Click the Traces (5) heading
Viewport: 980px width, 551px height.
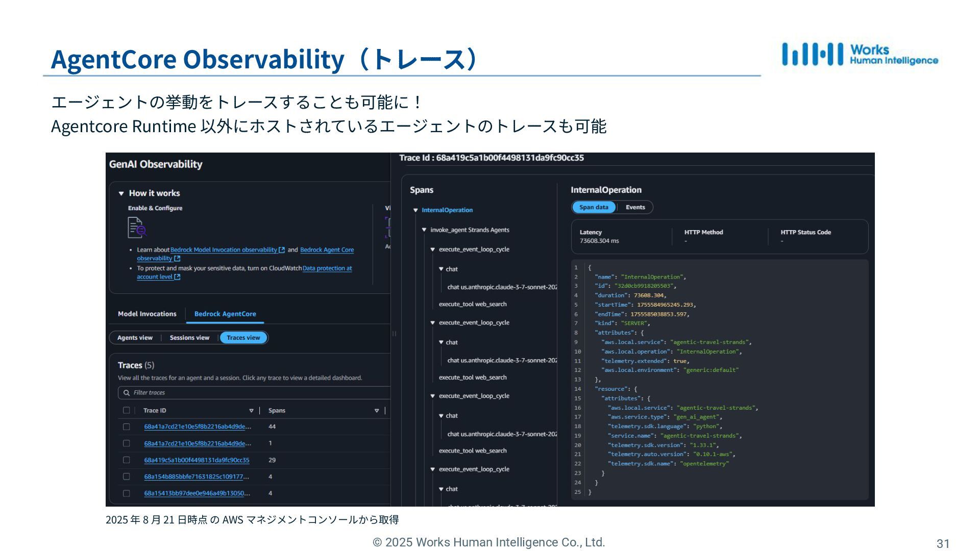[136, 365]
